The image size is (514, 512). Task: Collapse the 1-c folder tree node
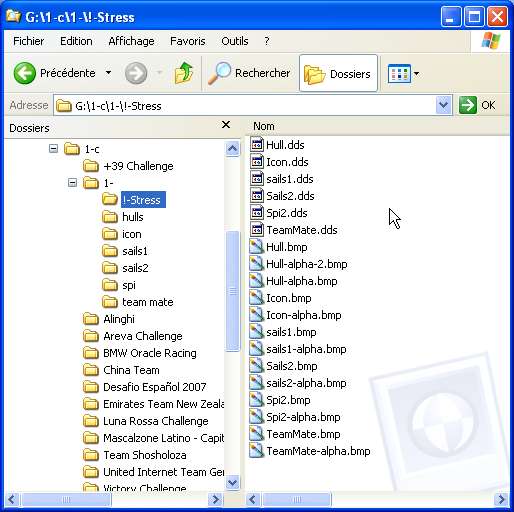coord(53,148)
